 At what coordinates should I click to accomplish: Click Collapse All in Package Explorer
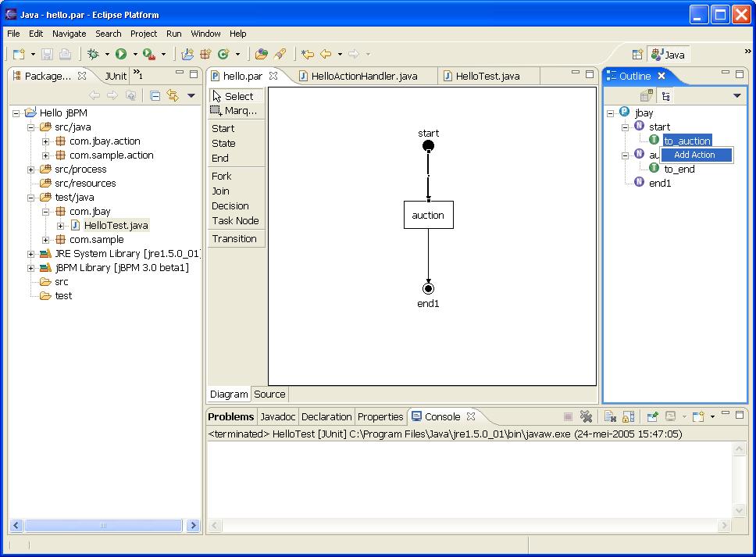click(155, 95)
